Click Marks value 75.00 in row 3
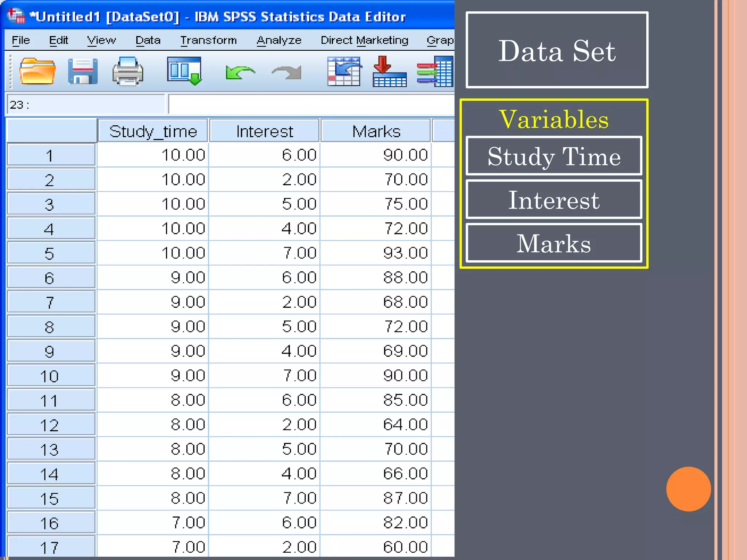Viewport: 747px width, 560px height. (x=376, y=204)
